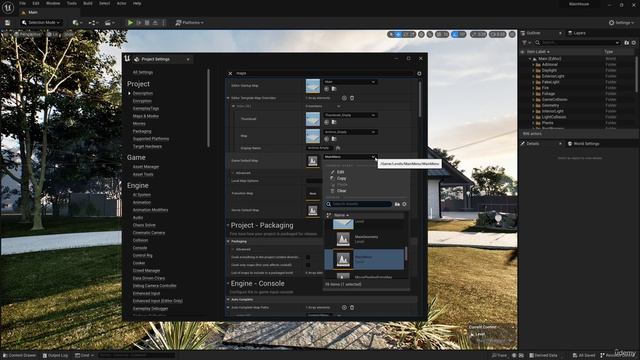Open the Platforms dropdown
640x360 pixels.
click(189, 23)
